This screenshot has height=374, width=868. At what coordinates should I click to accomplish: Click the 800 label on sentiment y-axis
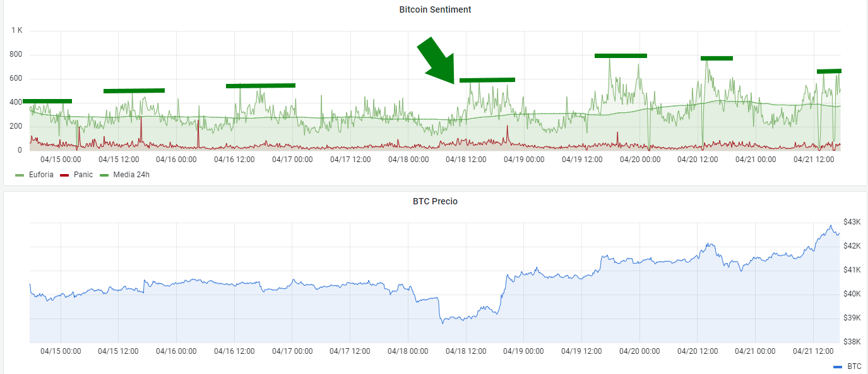(16, 54)
